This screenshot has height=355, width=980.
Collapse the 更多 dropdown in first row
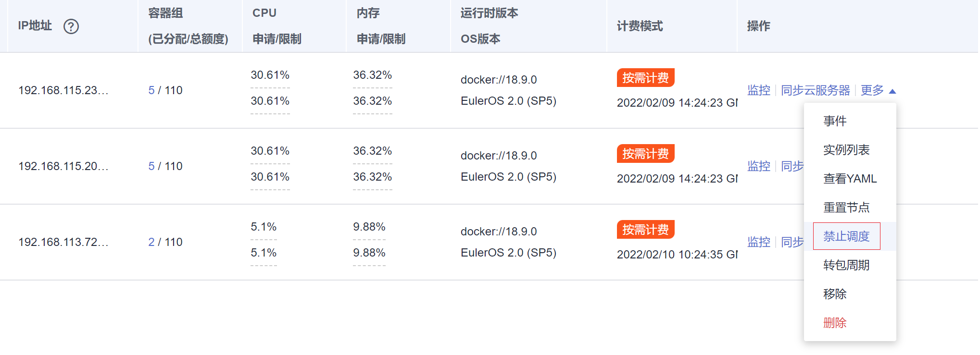tap(878, 90)
